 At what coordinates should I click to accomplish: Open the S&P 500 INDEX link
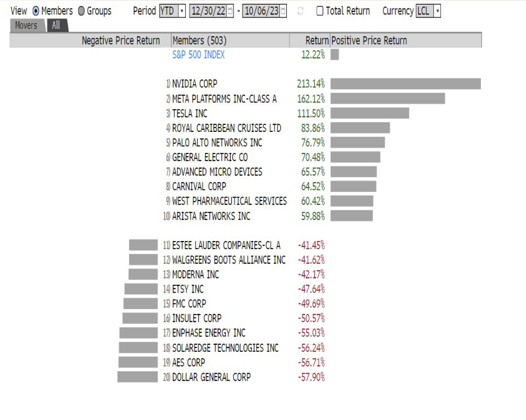[x=198, y=55]
